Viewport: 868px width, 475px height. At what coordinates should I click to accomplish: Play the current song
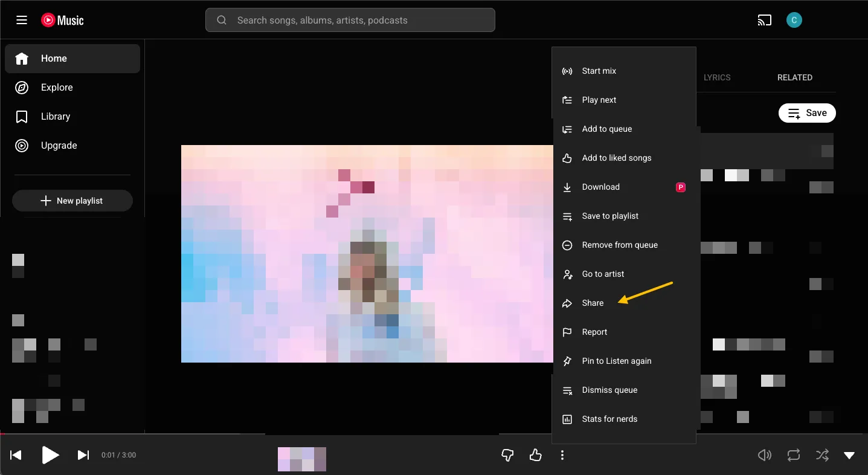tap(50, 455)
